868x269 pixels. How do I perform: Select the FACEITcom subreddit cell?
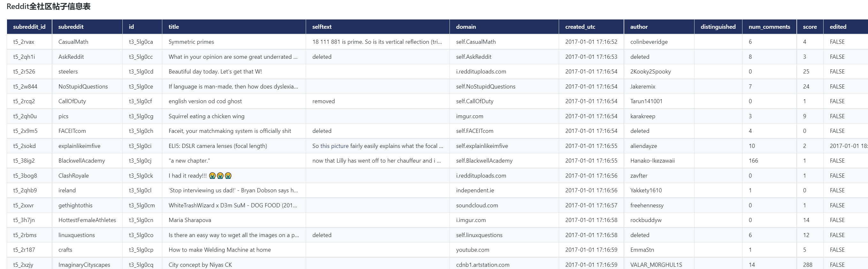(x=87, y=131)
